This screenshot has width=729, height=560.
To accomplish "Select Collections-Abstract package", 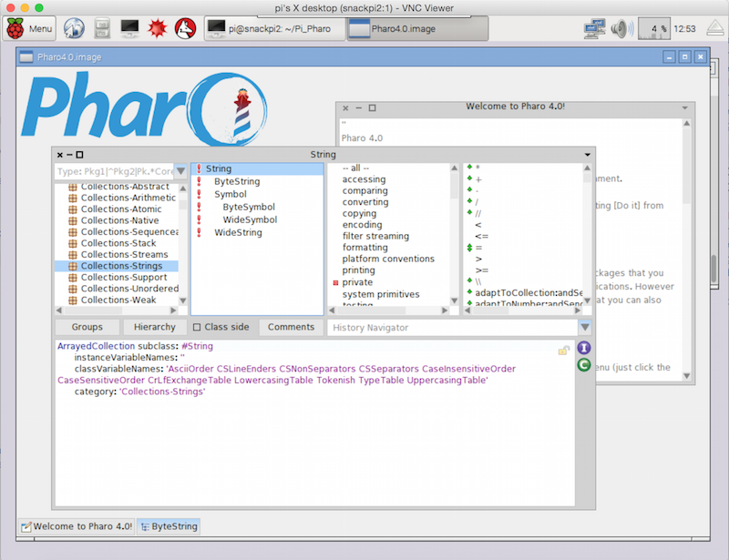I will [x=125, y=187].
